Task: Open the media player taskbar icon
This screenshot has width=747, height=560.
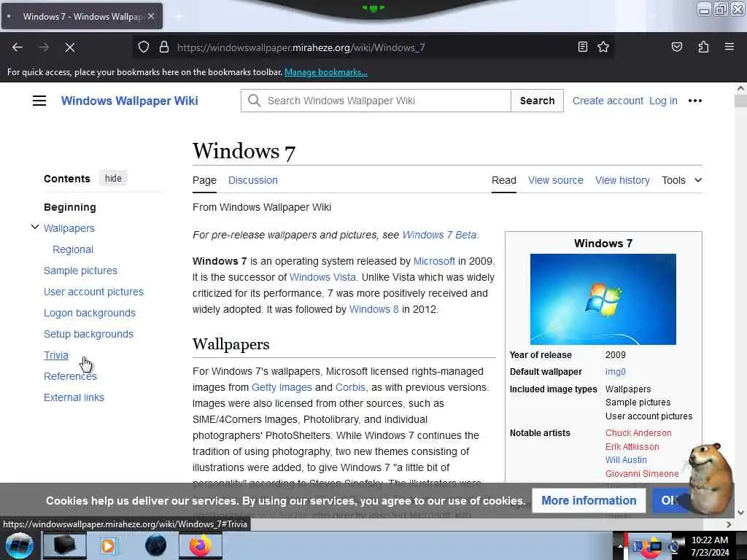Action: coord(109,545)
